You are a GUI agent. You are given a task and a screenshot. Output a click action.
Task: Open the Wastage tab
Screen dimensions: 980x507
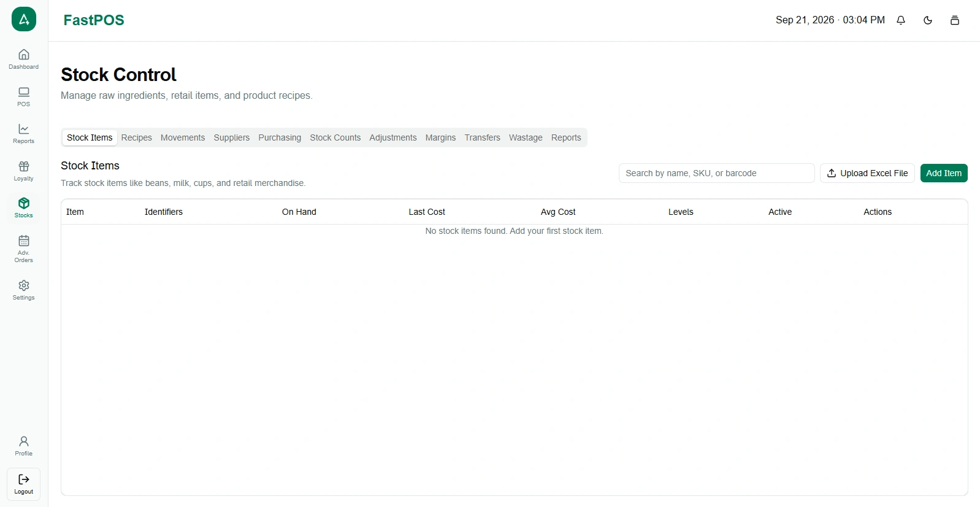point(526,137)
